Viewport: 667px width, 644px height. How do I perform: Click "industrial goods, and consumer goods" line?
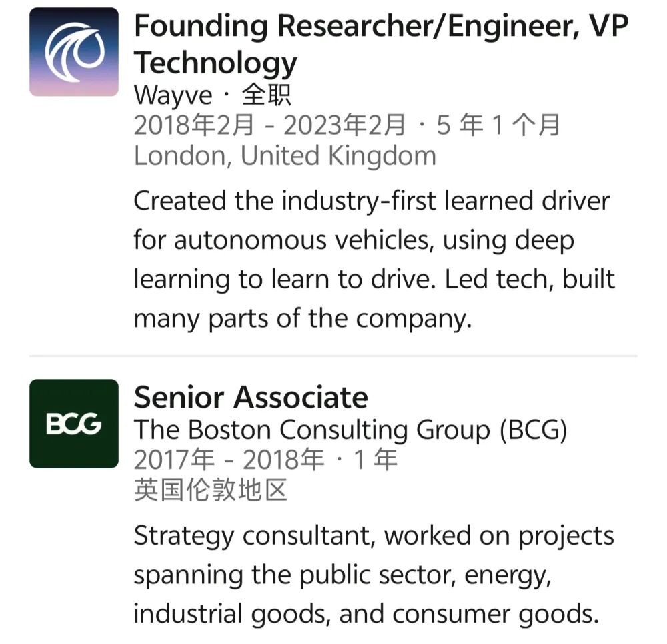click(x=366, y=614)
